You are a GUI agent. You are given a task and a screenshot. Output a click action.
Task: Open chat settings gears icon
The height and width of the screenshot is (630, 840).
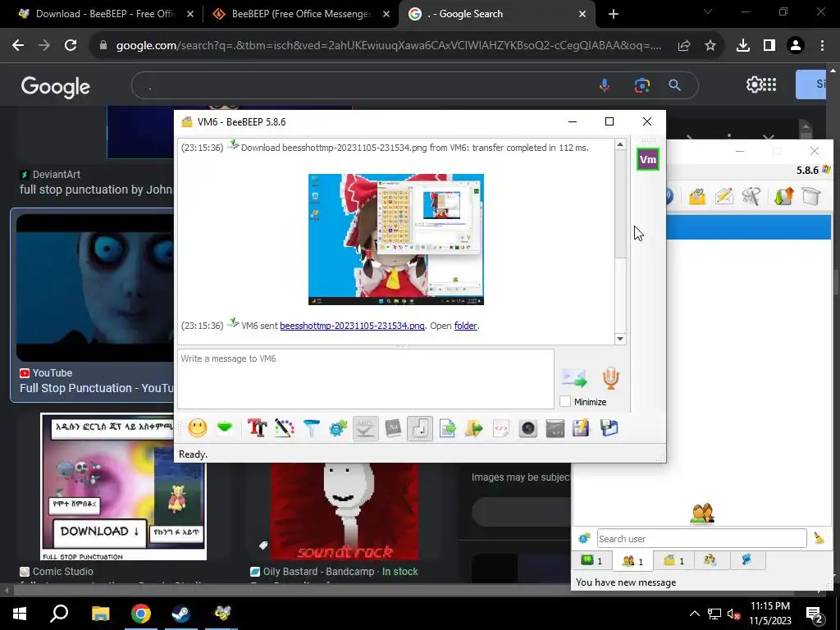[338, 428]
